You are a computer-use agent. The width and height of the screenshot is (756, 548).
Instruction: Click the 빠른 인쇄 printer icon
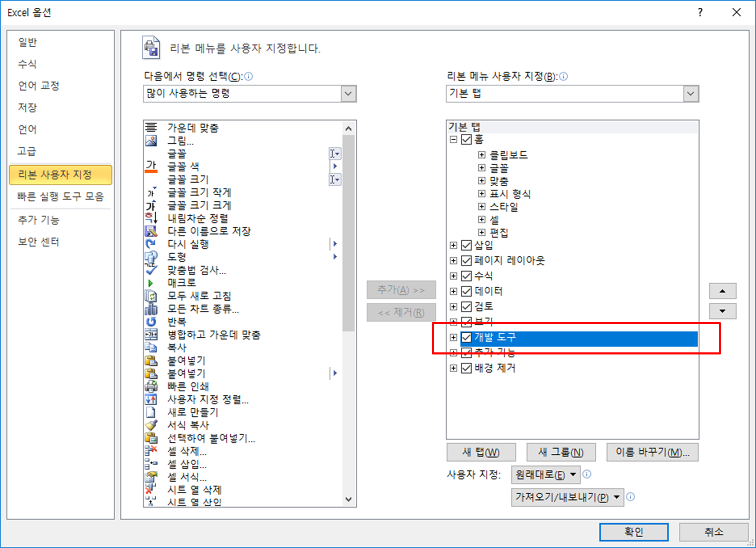(151, 386)
